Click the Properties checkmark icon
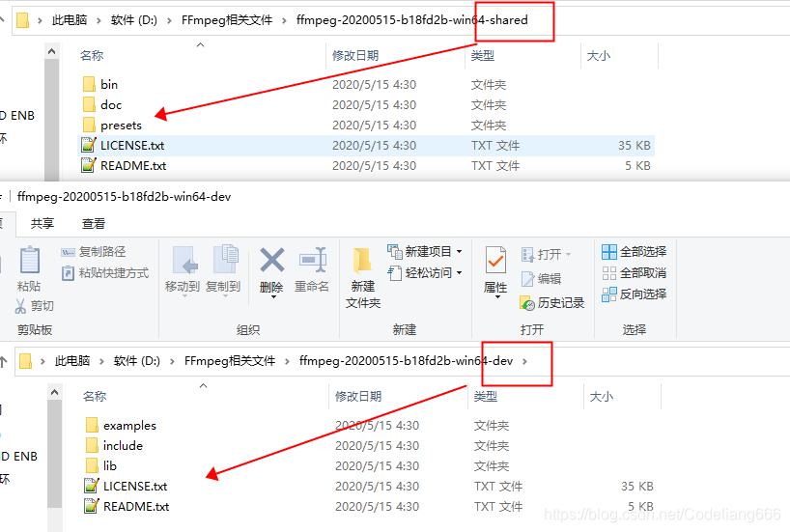This screenshot has width=790, height=532. [x=495, y=261]
